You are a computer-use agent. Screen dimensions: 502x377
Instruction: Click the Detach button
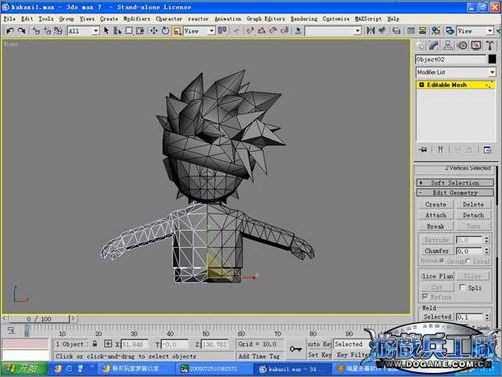coord(473,215)
